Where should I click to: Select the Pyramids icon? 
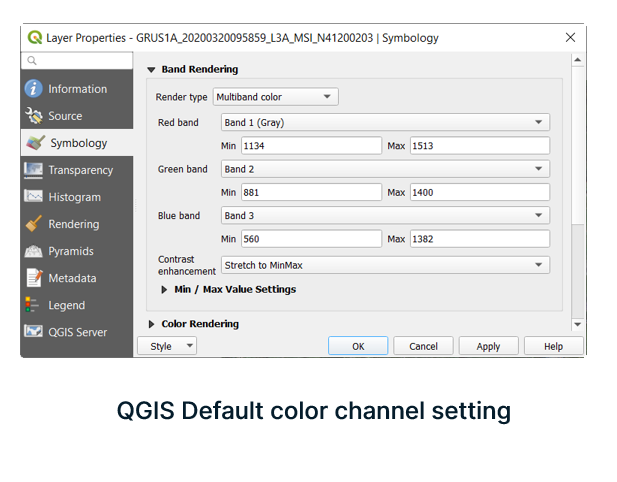pos(34,251)
